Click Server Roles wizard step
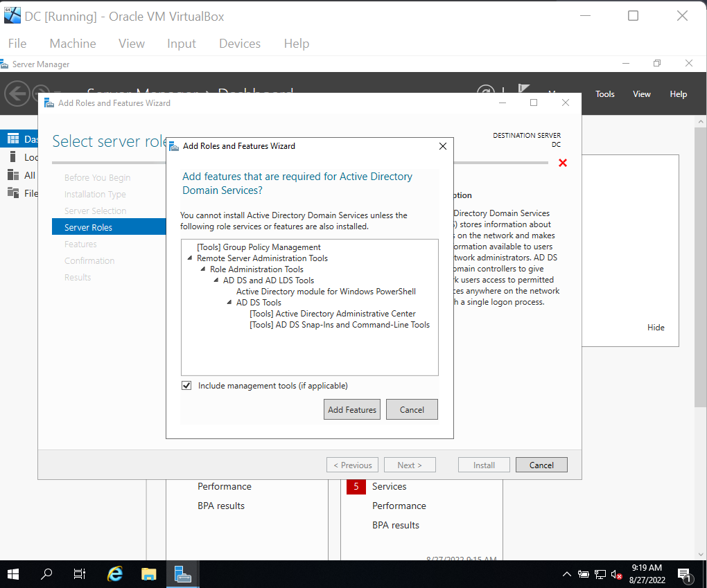Viewport: 707px width, 588px height. point(109,227)
